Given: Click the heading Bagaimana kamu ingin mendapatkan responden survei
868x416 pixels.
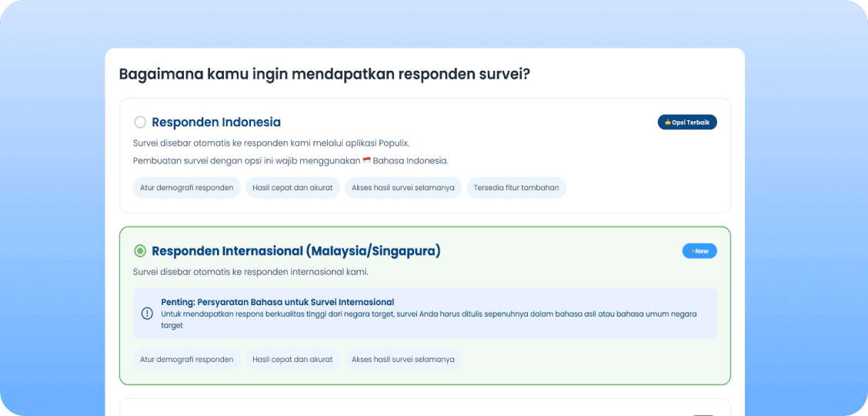Looking at the screenshot, I should point(325,74).
